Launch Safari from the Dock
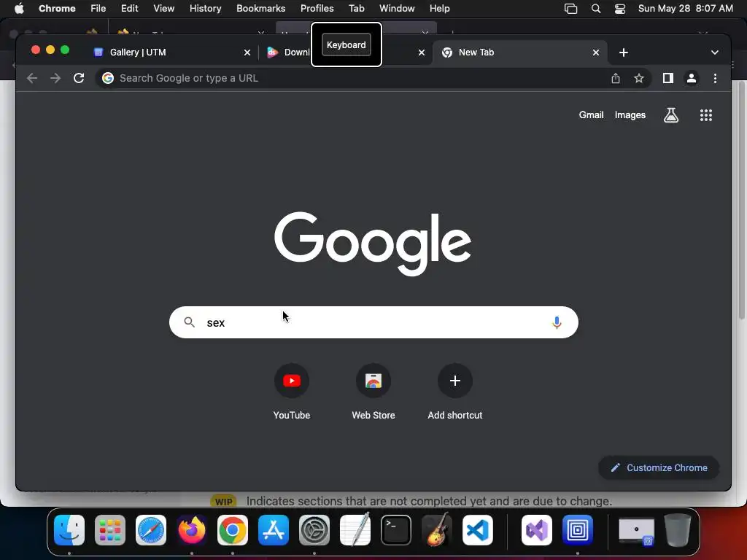 tap(151, 529)
